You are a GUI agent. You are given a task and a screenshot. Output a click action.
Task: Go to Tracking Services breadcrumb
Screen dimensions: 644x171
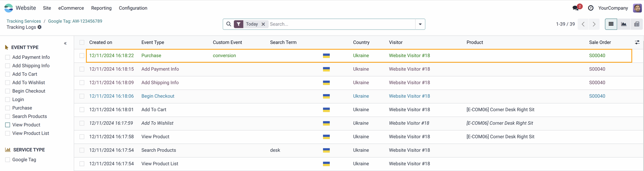[x=24, y=21]
